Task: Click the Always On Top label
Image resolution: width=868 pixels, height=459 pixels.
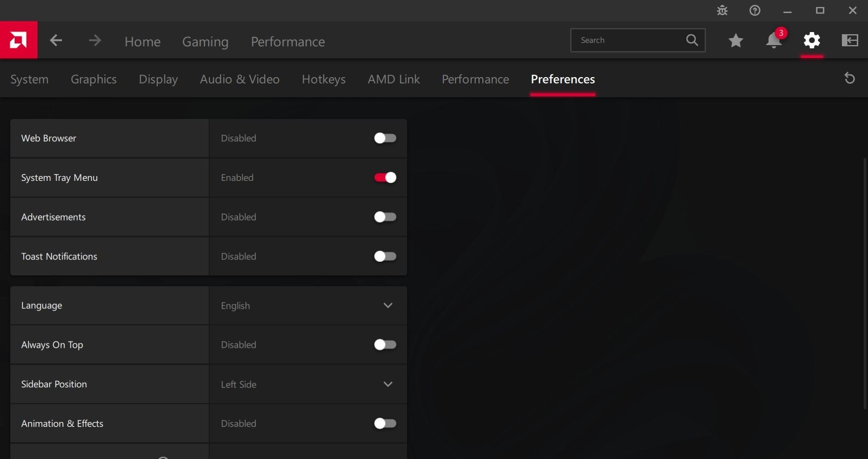Action: click(52, 344)
